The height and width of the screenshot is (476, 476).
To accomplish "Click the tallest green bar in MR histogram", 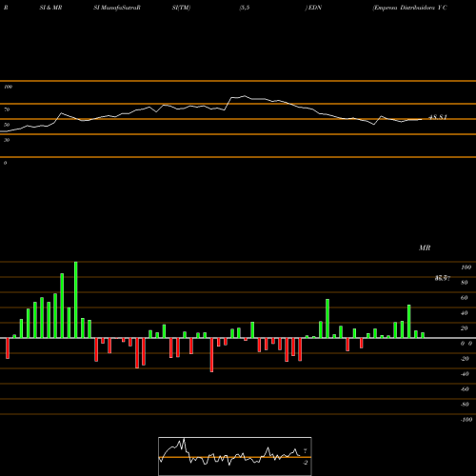I will pyautogui.click(x=75, y=300).
